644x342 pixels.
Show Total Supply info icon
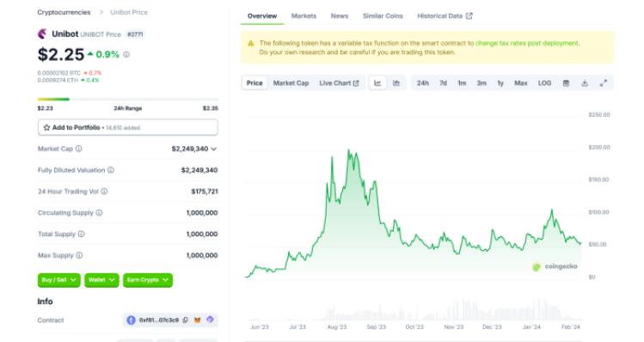pyautogui.click(x=82, y=234)
